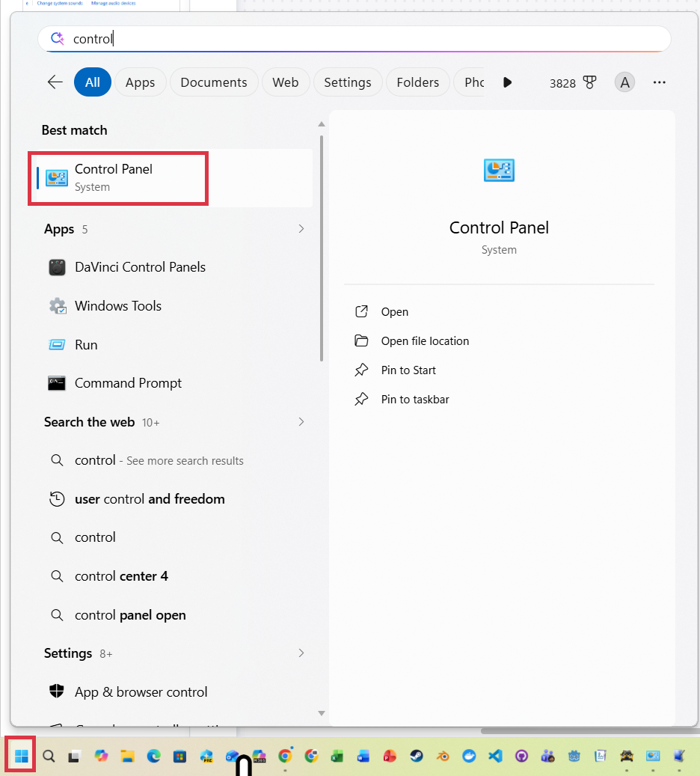Image resolution: width=700 pixels, height=776 pixels.
Task: Open file location of Control Panel
Action: tap(424, 341)
